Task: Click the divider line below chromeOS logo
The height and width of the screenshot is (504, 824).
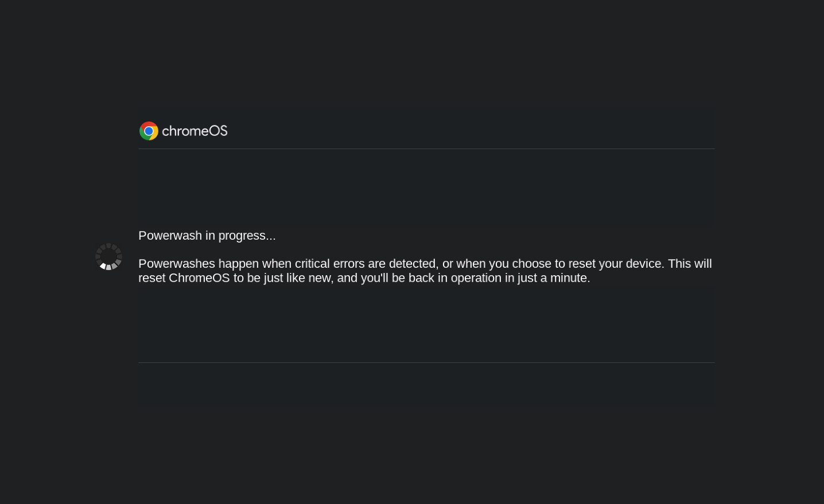Action: click(426, 149)
